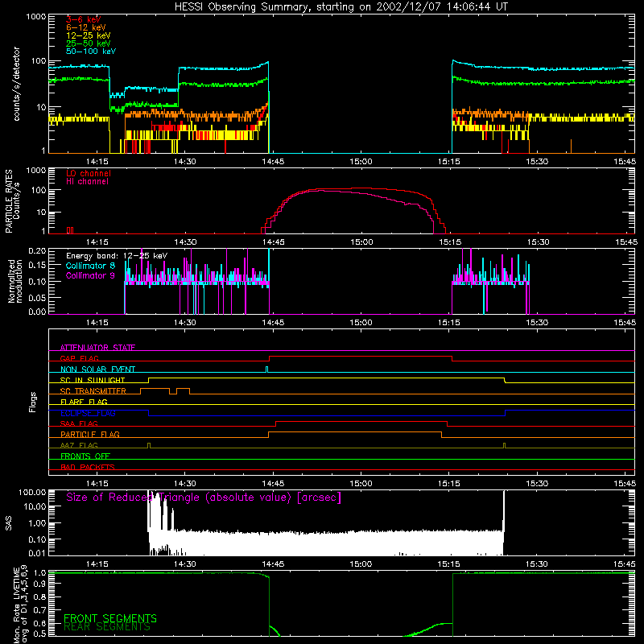Viewport: 644px width, 644px height.
Task: Click the LO channel legend label
Action: [89, 173]
